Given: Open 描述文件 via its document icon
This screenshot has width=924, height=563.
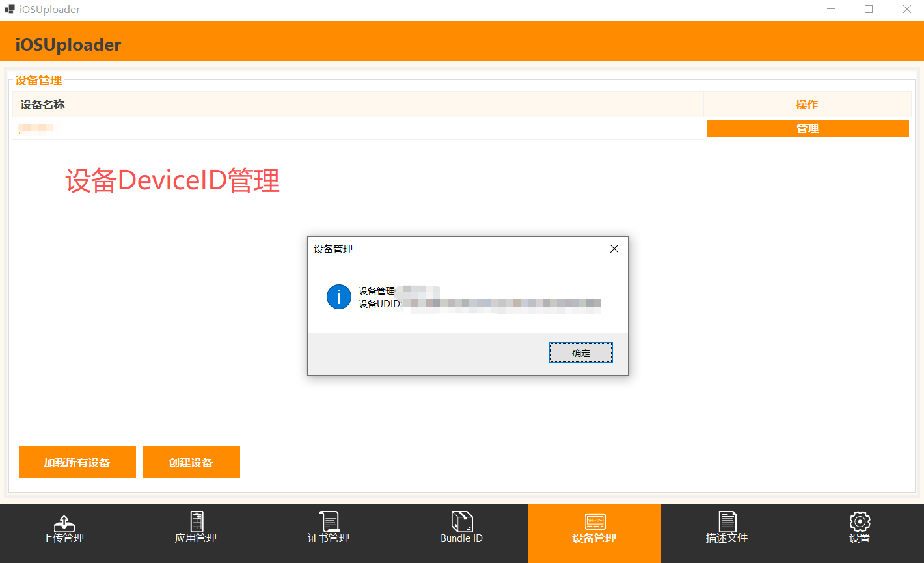Looking at the screenshot, I should click(x=727, y=521).
